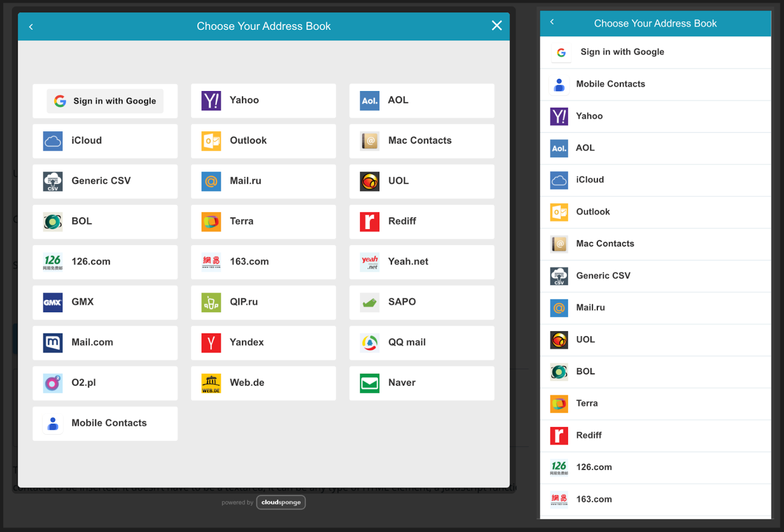This screenshot has height=532, width=784.
Task: Click the Naver label text
Action: click(402, 383)
